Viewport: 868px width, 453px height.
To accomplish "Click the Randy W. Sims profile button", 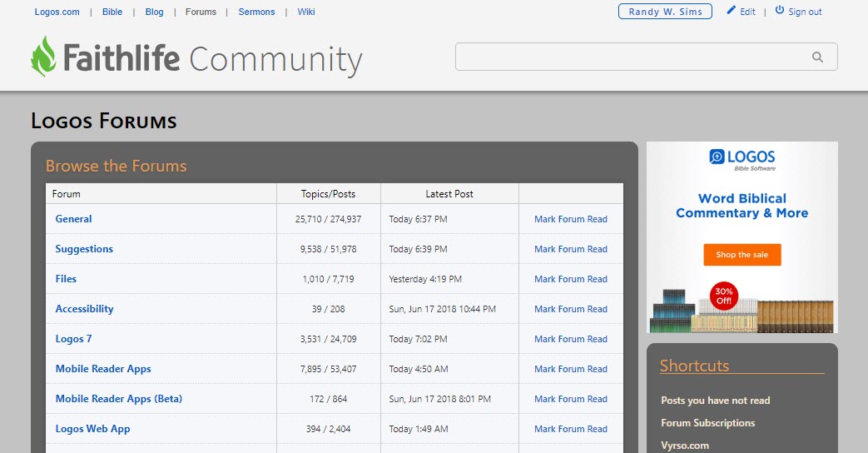I will 665,12.
